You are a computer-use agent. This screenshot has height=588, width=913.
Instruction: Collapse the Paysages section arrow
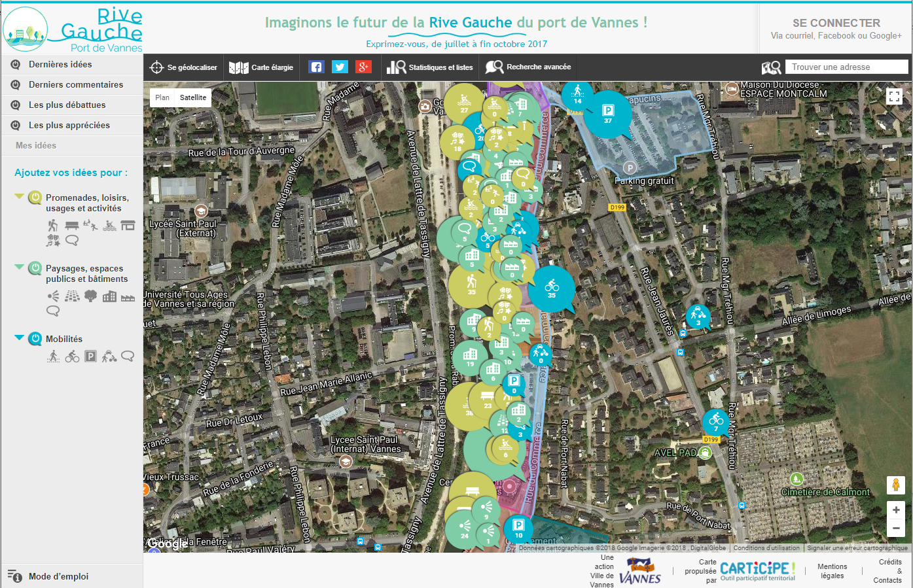coord(19,267)
